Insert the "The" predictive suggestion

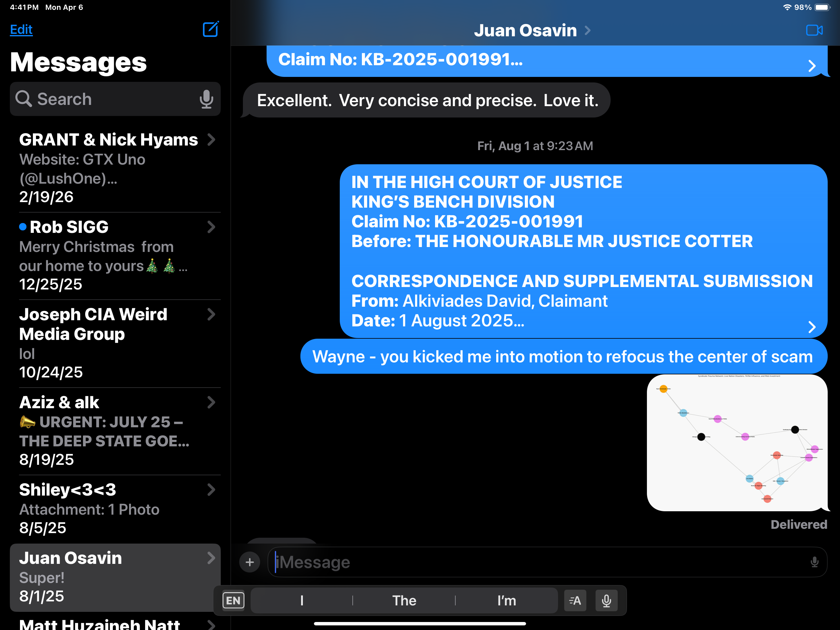(404, 600)
